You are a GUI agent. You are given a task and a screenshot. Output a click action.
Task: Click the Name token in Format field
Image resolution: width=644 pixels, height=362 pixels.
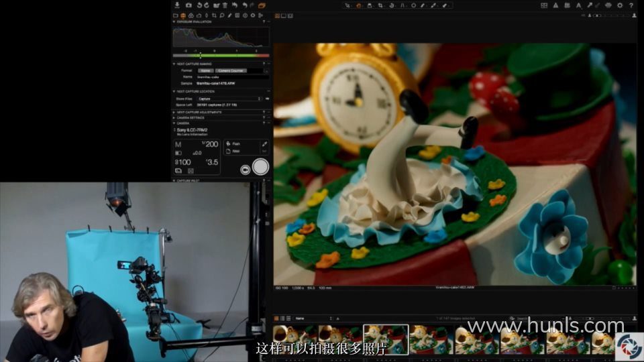point(205,70)
